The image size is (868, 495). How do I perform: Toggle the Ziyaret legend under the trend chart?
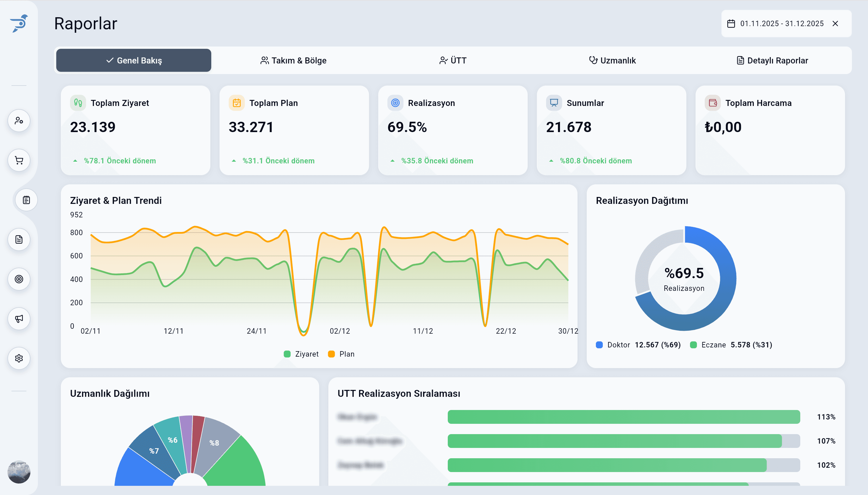301,353
